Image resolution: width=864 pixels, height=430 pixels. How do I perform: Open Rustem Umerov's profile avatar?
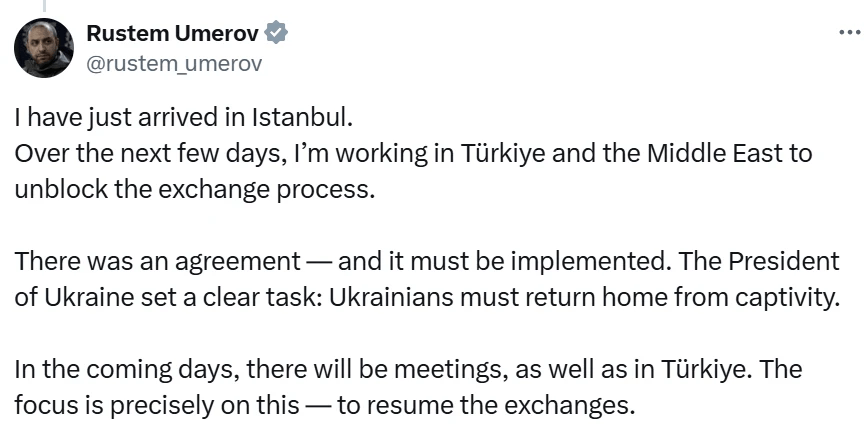(x=43, y=48)
